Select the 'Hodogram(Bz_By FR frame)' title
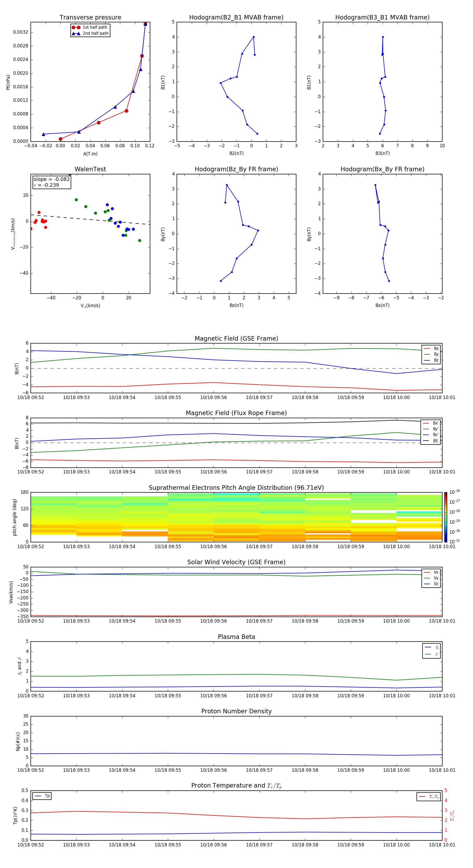Screen dimensions: 473x868 tap(236, 169)
